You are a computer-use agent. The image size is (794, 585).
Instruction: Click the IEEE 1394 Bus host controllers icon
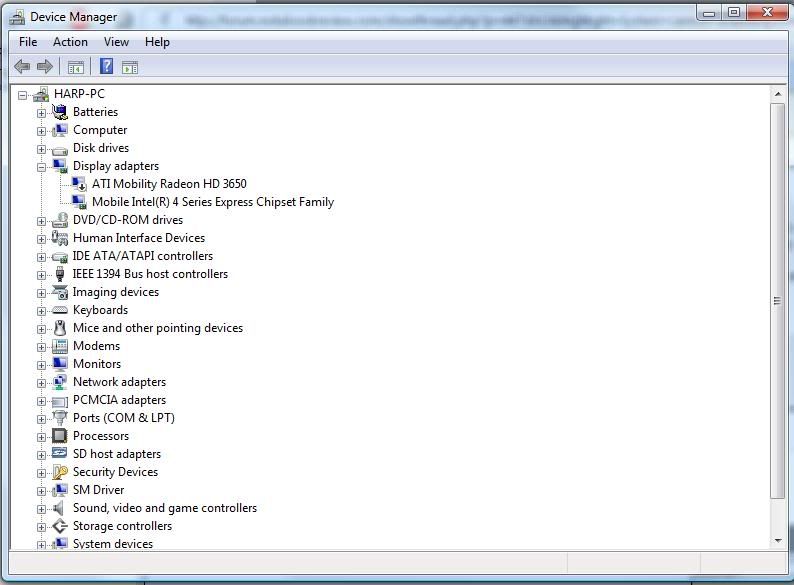60,274
